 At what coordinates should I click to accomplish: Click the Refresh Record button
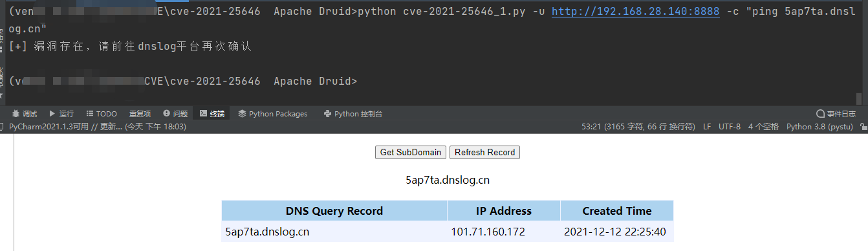click(484, 153)
